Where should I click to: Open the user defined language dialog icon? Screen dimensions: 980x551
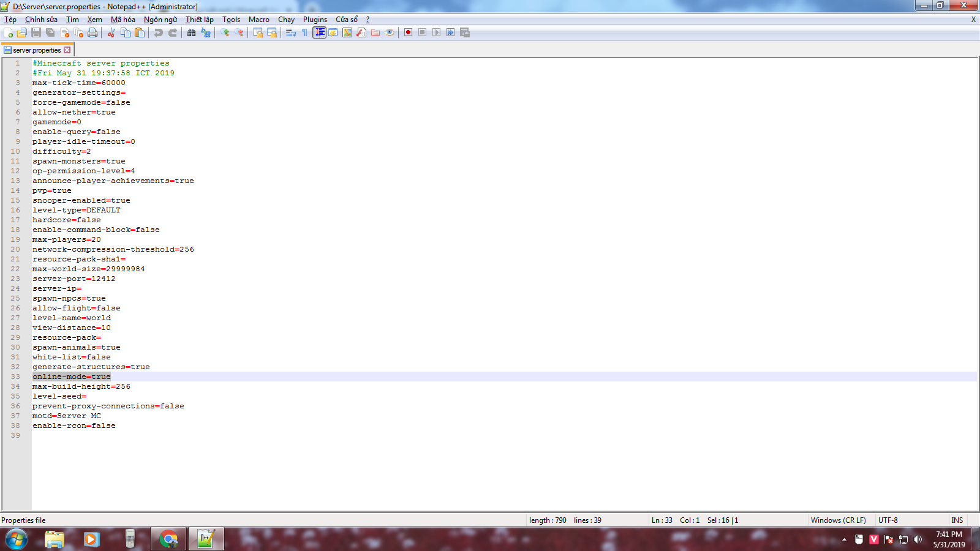pos(333,32)
